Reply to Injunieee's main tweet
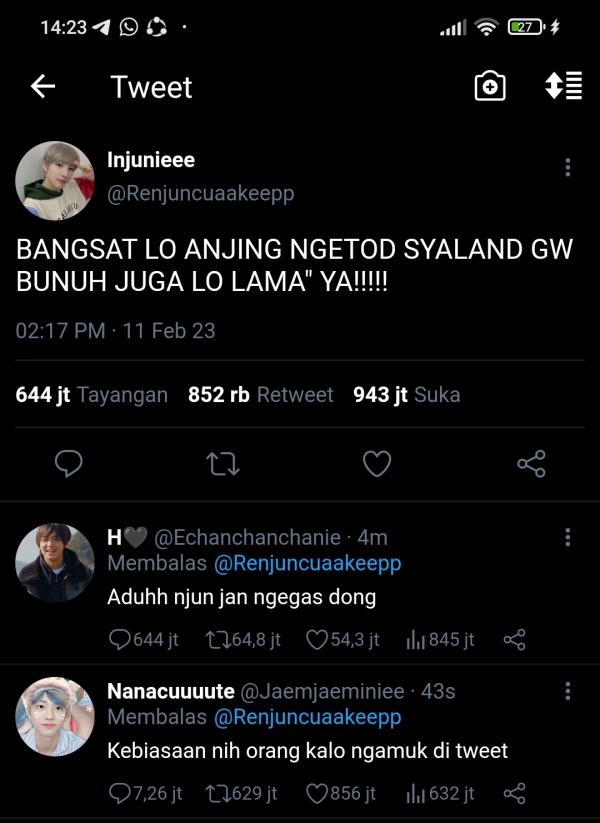Viewport: 600px width, 823px height. tap(68, 463)
